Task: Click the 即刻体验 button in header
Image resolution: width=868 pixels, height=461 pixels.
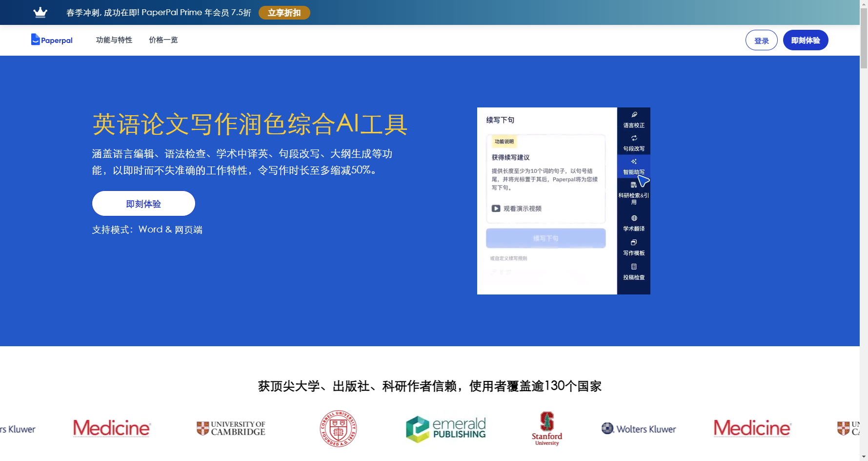Action: pyautogui.click(x=805, y=41)
